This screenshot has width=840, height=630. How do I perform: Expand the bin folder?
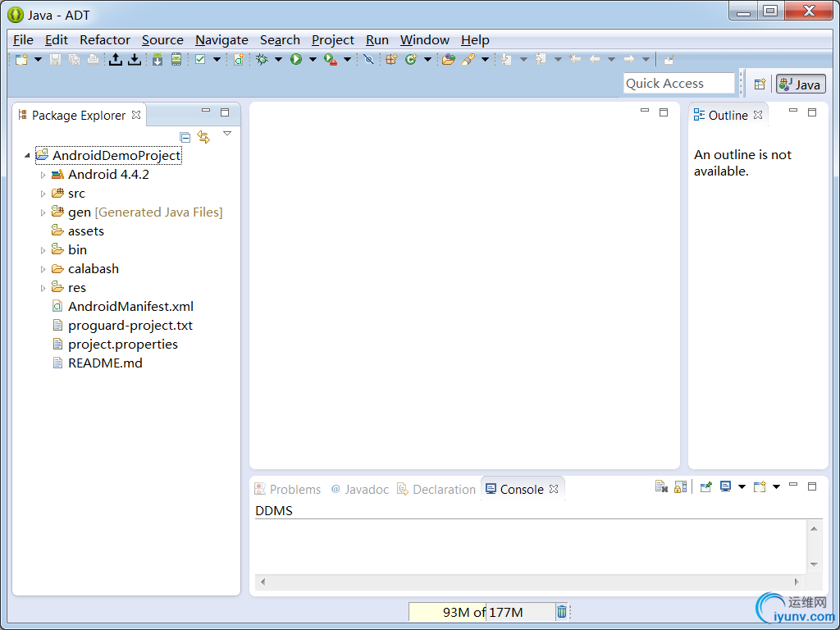43,250
